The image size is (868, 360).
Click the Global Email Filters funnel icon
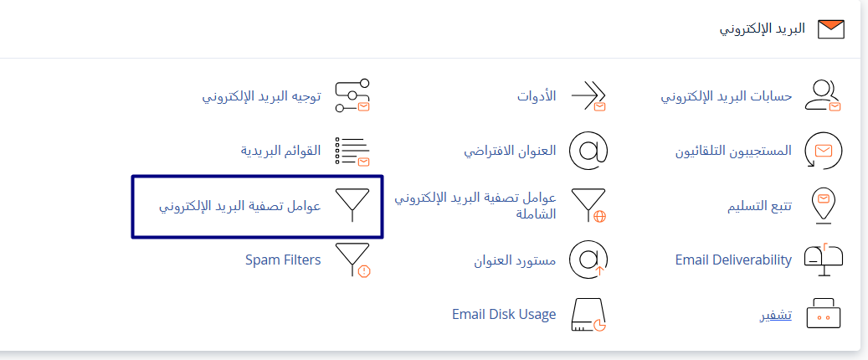click(x=588, y=206)
